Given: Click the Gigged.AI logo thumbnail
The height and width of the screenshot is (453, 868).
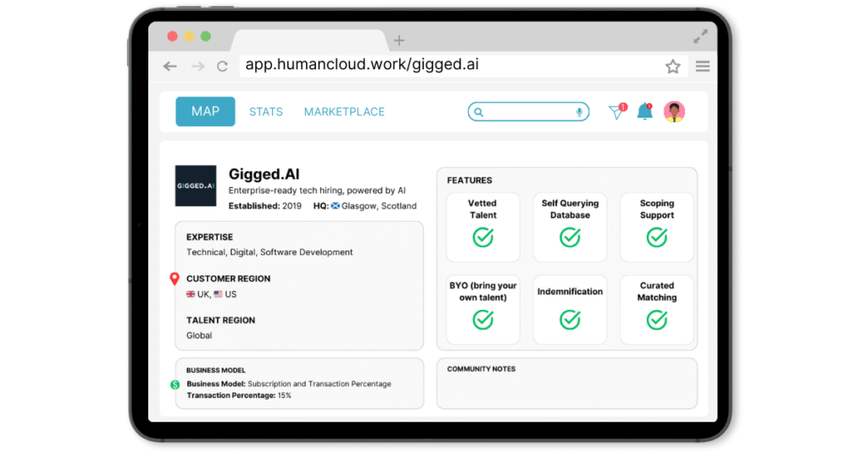Looking at the screenshot, I should point(196,185).
